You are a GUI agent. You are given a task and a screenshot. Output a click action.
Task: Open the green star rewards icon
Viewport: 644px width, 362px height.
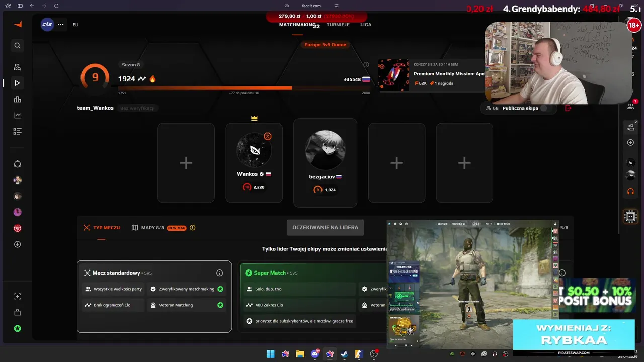pos(17,328)
